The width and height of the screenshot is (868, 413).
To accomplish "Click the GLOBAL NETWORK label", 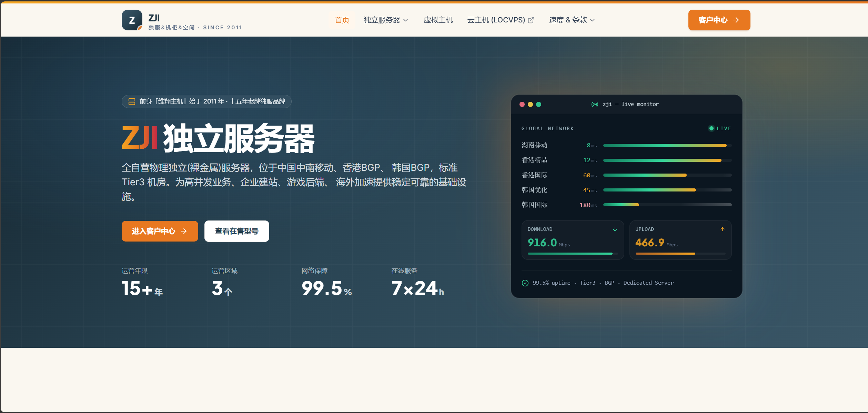I will point(547,128).
